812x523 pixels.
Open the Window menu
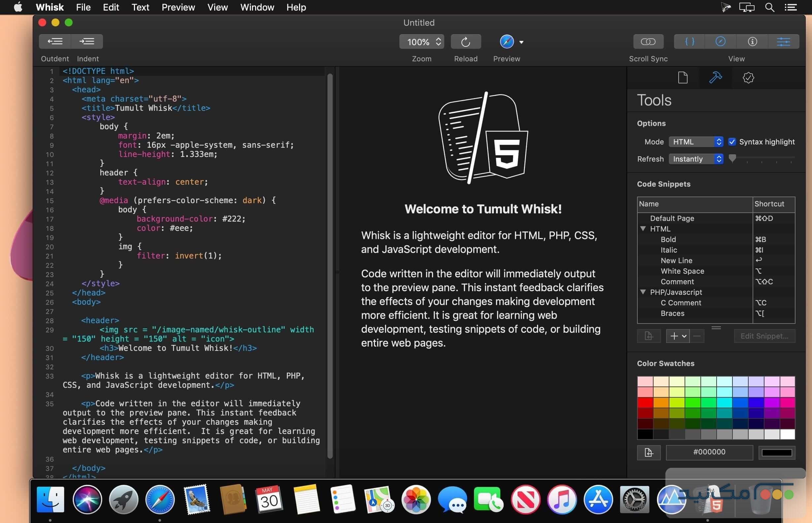tap(257, 7)
